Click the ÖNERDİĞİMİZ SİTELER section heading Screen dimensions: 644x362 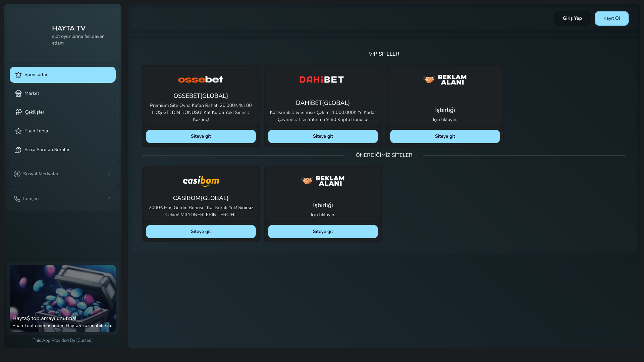(x=384, y=155)
